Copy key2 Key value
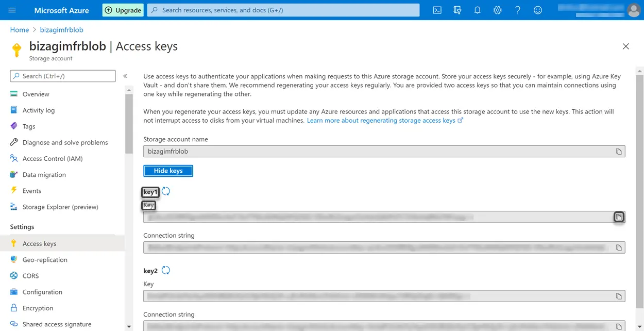 (x=619, y=296)
